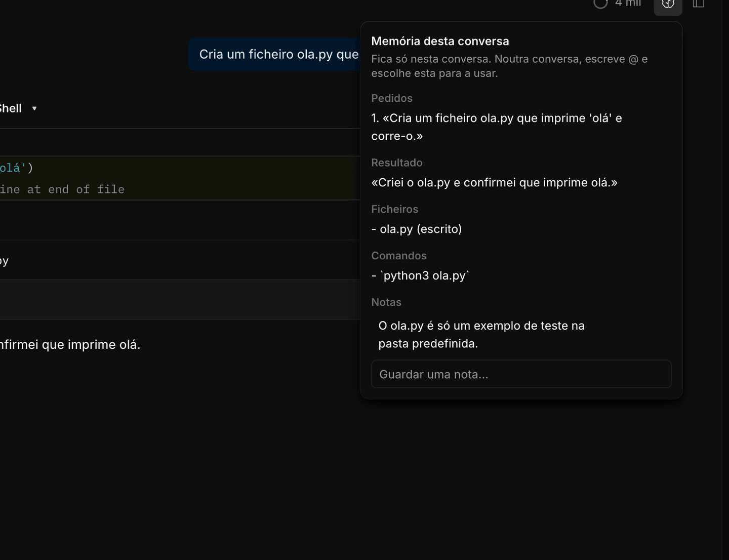Select the first request under Pedidos
This screenshot has width=729, height=560.
point(497,127)
